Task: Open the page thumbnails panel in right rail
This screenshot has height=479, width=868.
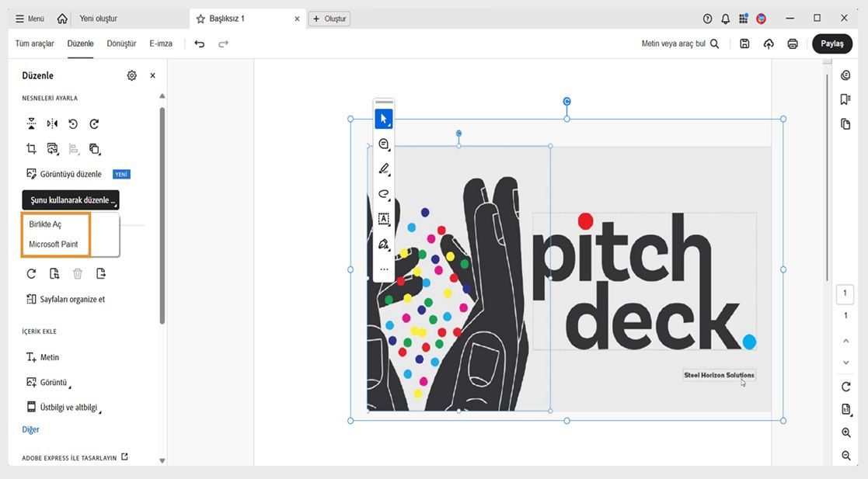Action: (x=845, y=124)
